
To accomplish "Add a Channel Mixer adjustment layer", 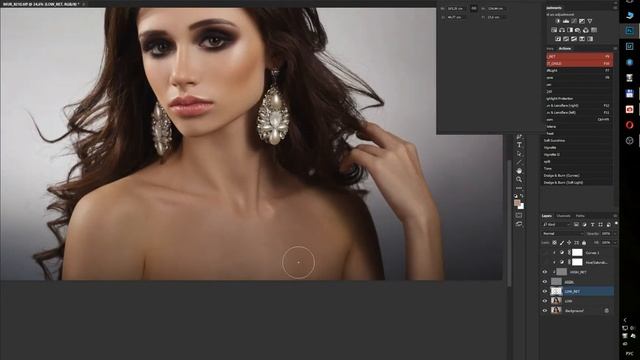I will click(586, 30).
